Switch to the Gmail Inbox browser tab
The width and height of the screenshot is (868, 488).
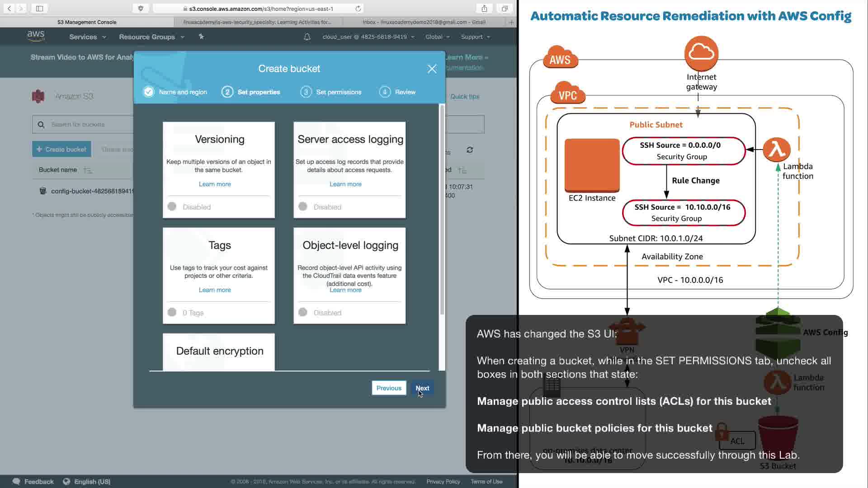[x=424, y=22]
